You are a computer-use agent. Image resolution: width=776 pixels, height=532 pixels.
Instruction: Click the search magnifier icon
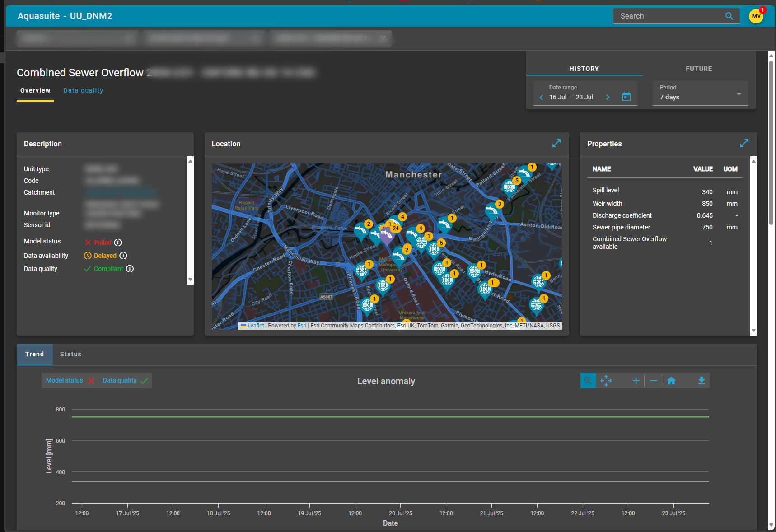pyautogui.click(x=729, y=16)
